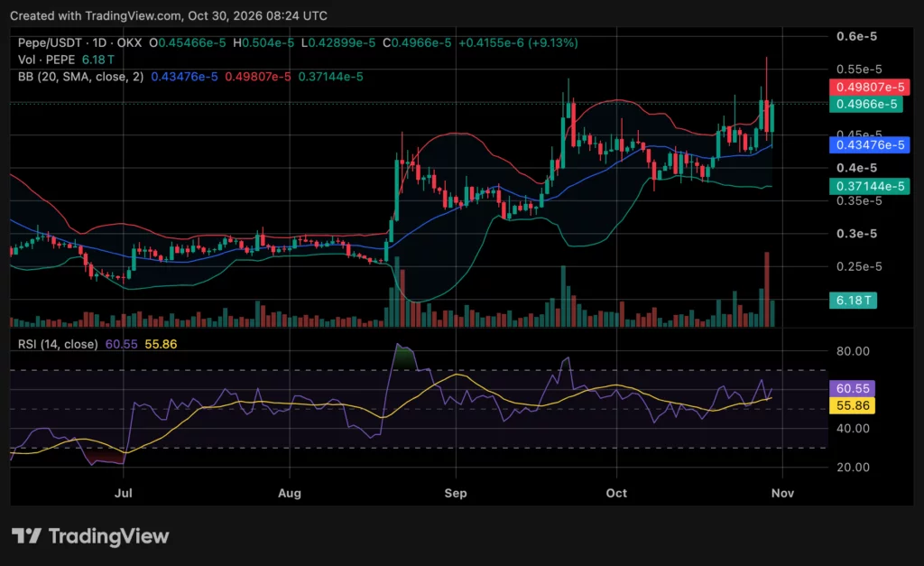The height and width of the screenshot is (566, 924).
Task: Click the 80.00 RSI axis label
Action: pyautogui.click(x=853, y=351)
